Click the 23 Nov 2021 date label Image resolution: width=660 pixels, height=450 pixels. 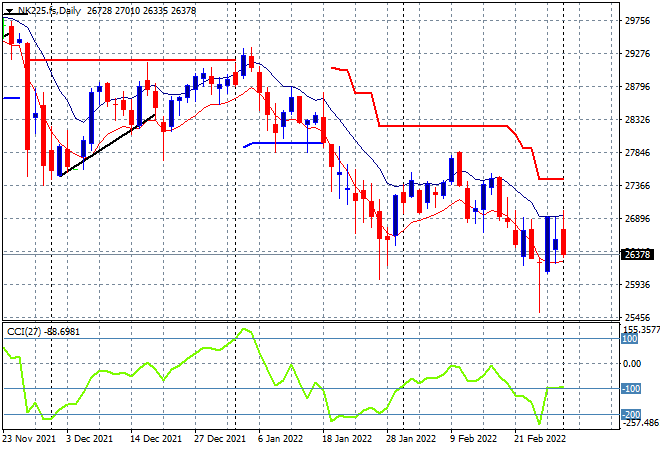point(29,439)
